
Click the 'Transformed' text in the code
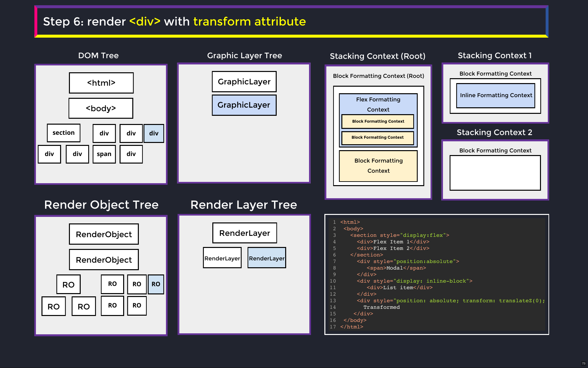382,307
